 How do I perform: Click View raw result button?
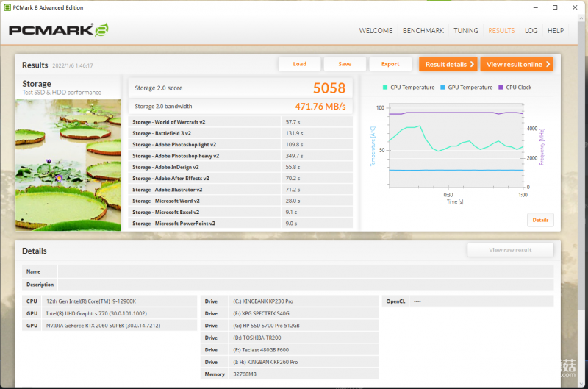coord(510,250)
